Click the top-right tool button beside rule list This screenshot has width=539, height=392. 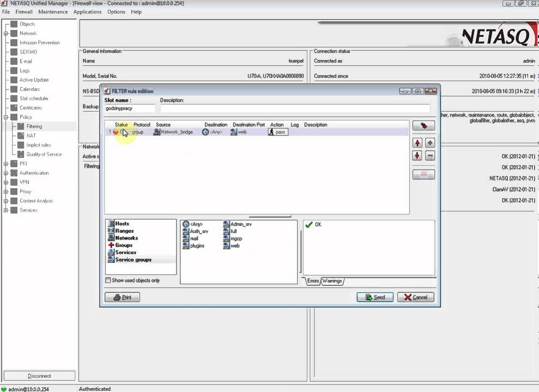(x=424, y=126)
